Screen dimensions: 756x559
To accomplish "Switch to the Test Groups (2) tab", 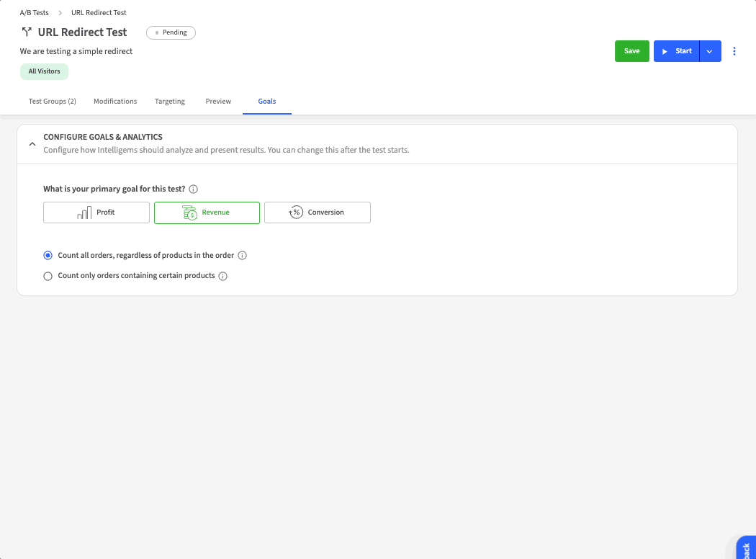I will pos(52,102).
